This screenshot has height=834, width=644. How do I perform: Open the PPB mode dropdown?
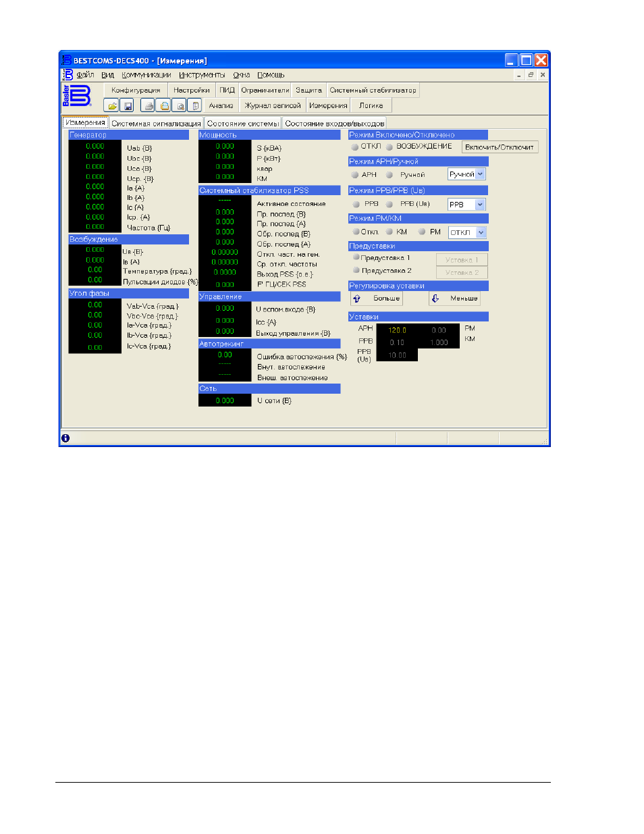click(481, 205)
